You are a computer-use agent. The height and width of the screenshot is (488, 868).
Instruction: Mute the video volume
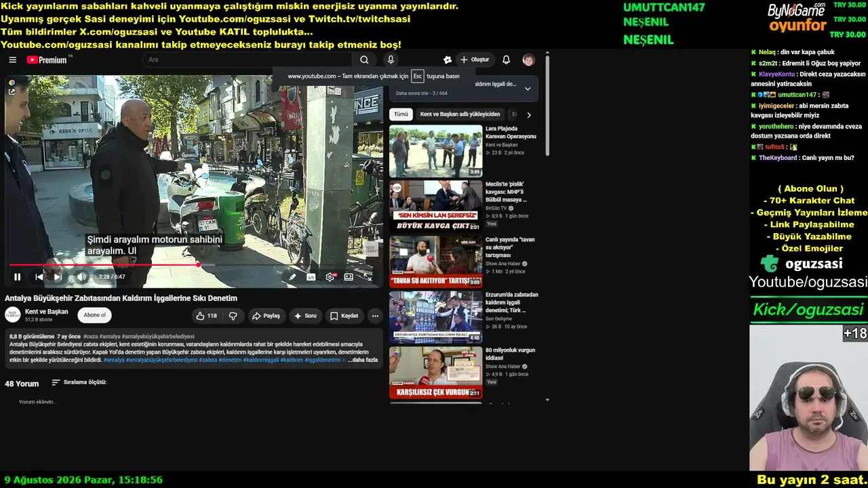coord(81,277)
